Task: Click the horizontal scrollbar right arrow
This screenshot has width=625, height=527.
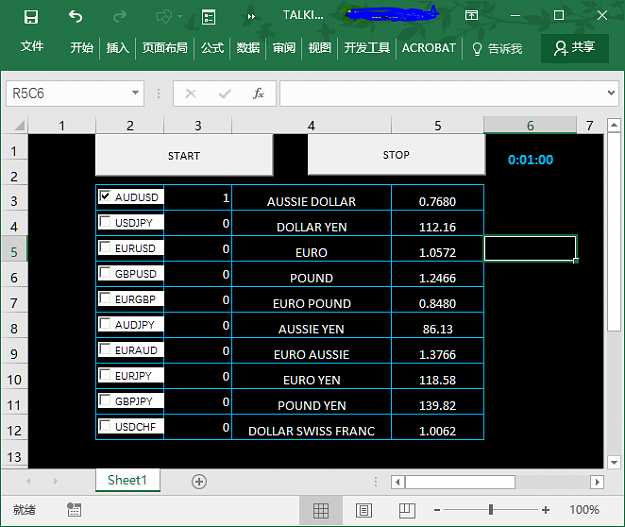Action: tap(597, 482)
